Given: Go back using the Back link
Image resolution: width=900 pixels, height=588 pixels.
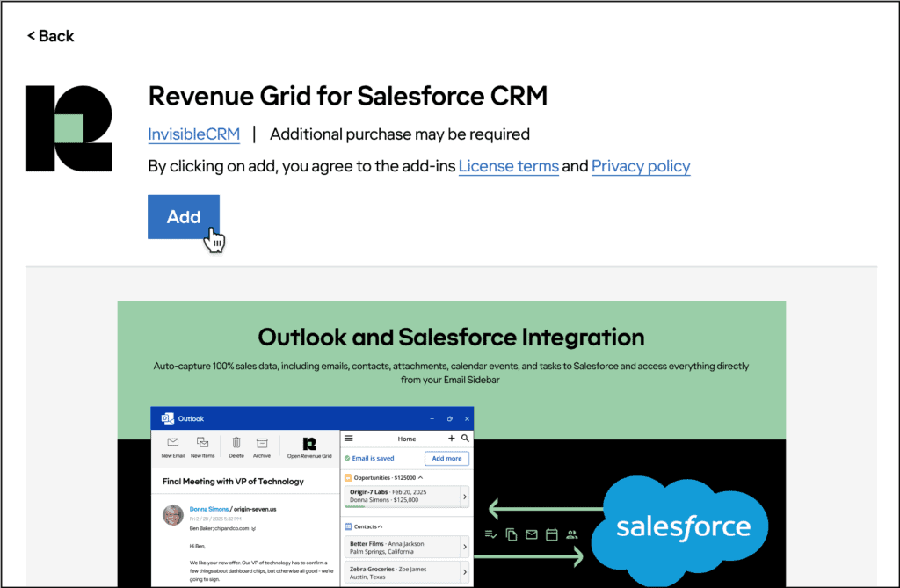Looking at the screenshot, I should pos(51,36).
